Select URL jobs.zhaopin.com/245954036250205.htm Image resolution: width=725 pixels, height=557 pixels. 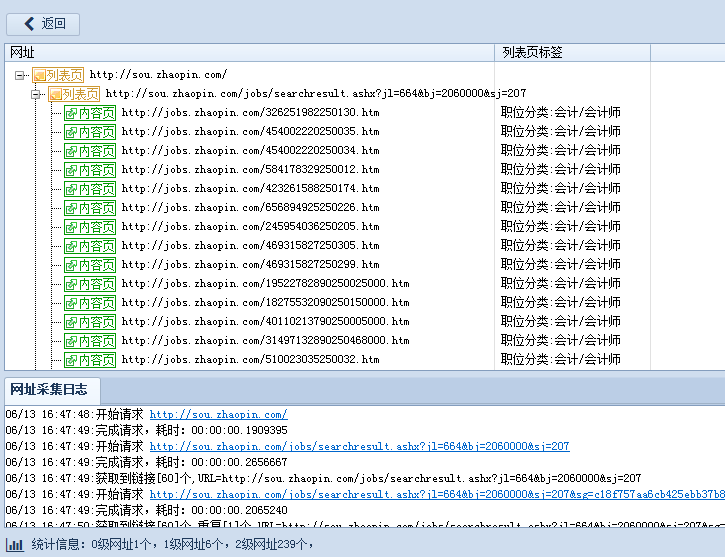[x=250, y=226]
